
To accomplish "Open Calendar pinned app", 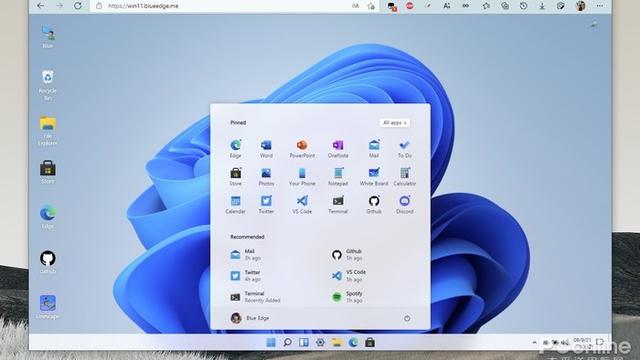I will [236, 204].
